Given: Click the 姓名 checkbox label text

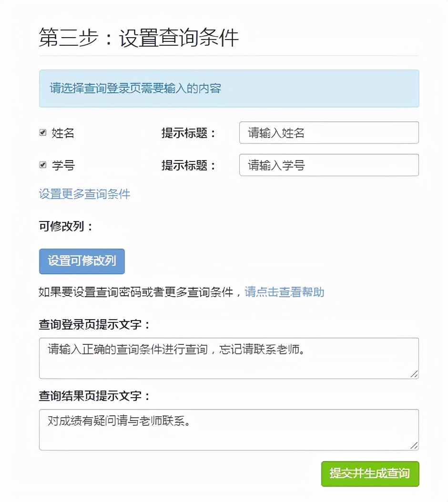Looking at the screenshot, I should pyautogui.click(x=63, y=133).
